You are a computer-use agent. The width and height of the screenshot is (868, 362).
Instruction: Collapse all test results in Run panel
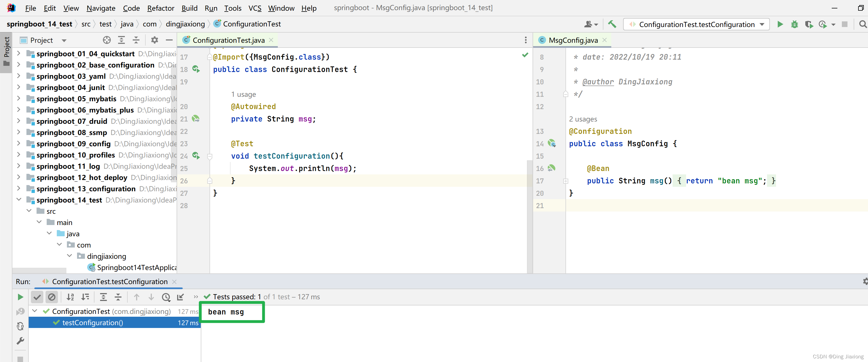coord(118,297)
